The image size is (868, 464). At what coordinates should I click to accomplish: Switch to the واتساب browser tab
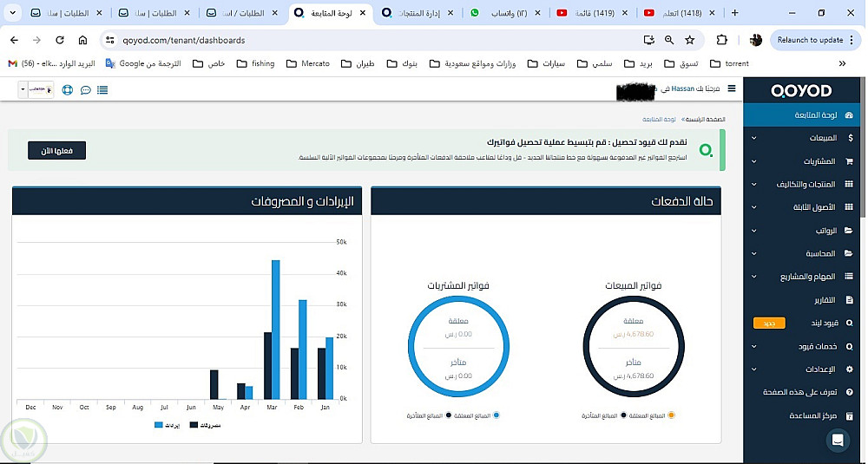504,13
